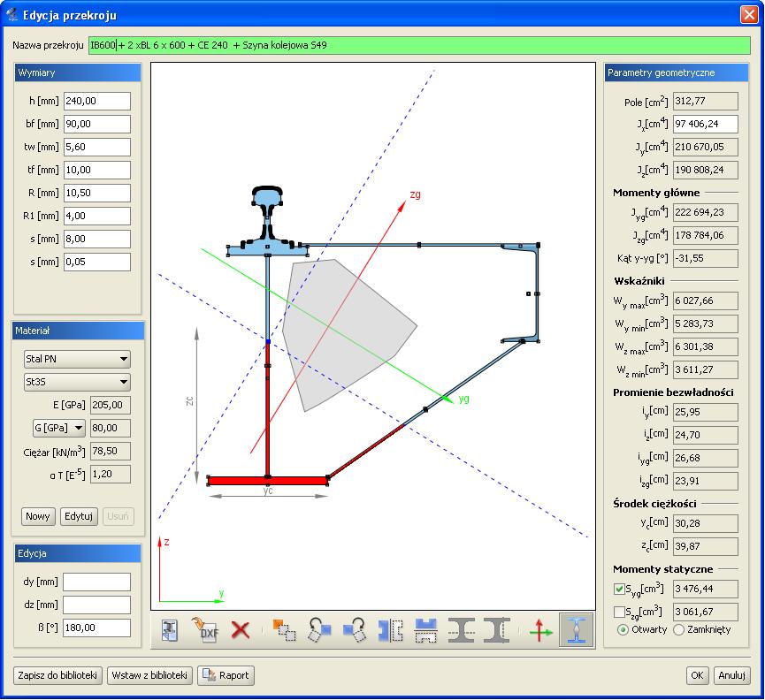Viewport: 765px width, 700px height.
Task: Click the tw [mm] input field
Action: [x=97, y=147]
